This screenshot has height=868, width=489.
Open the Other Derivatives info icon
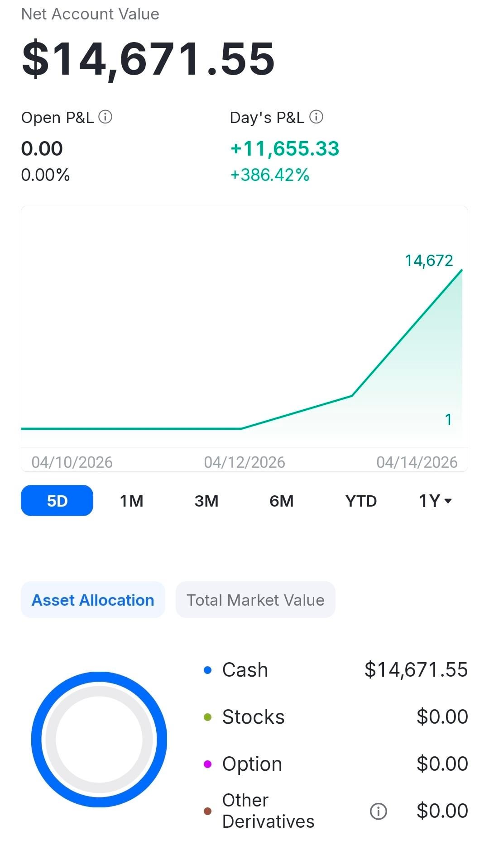click(378, 811)
